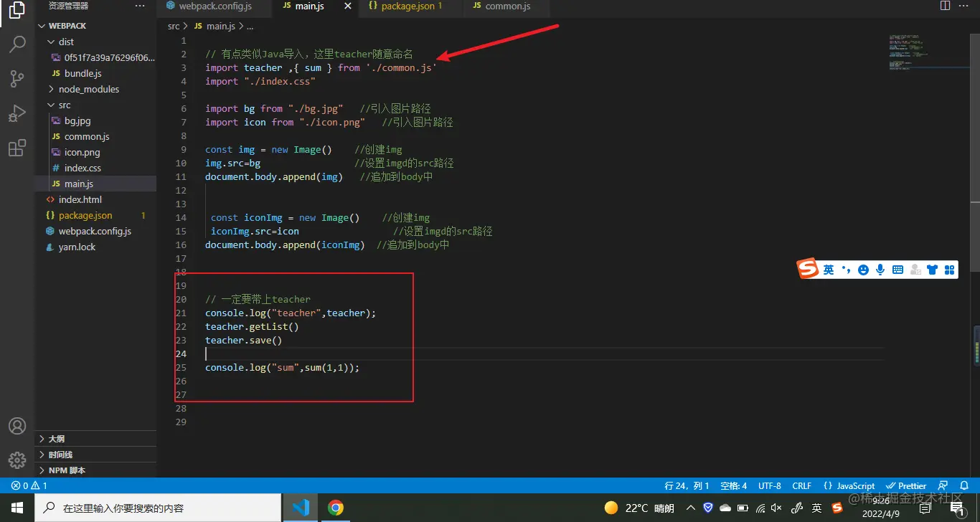The height and width of the screenshot is (522, 980).
Task: Change indentation via 空格: 4
Action: pos(733,485)
